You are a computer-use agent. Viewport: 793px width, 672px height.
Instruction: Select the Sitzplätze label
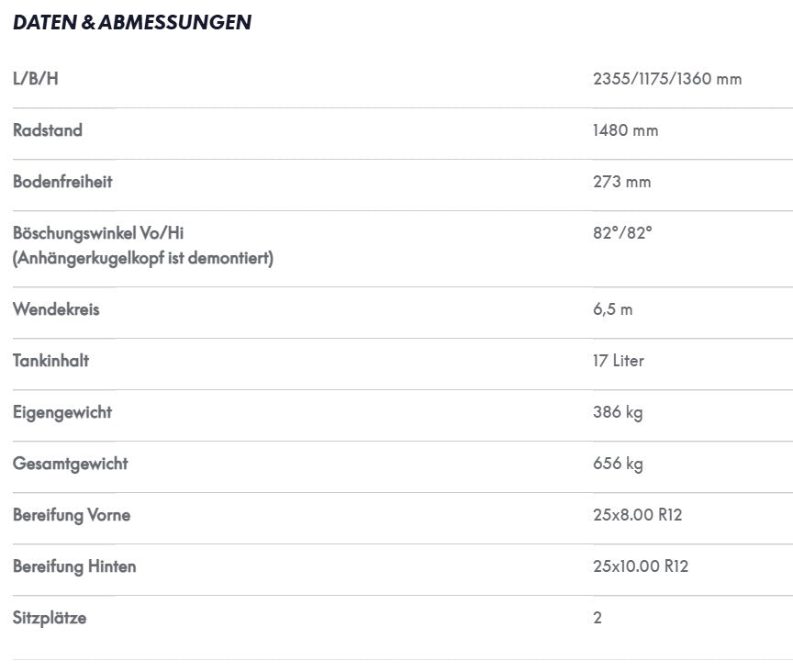click(50, 618)
